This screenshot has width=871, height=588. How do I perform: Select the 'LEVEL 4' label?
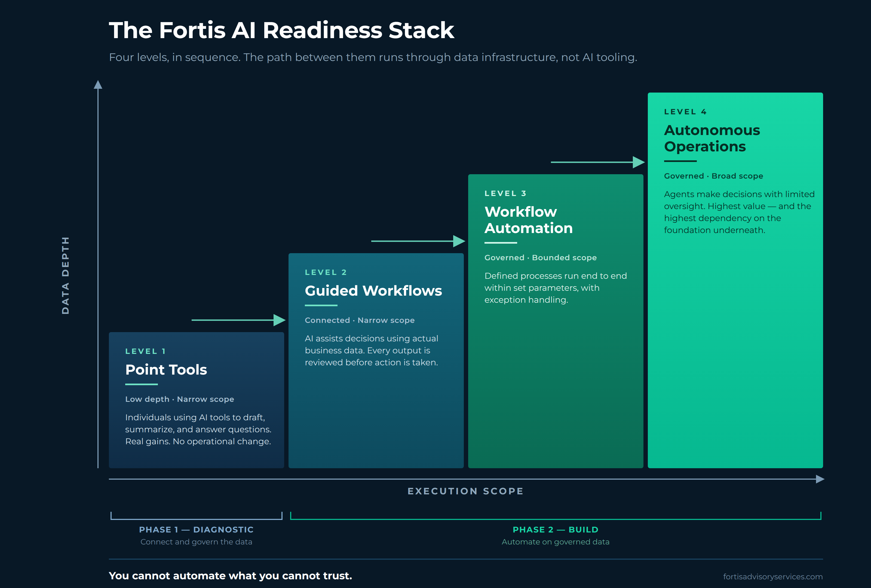pyautogui.click(x=685, y=112)
